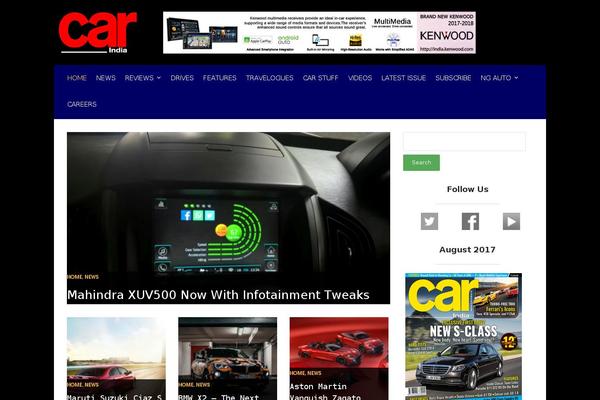Open the News menu item

(x=106, y=78)
